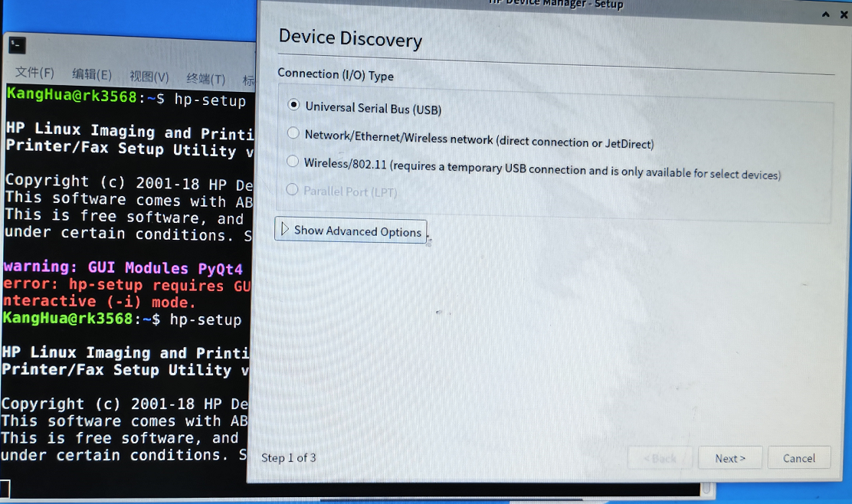
Task: Click the disabled < Back button
Action: pos(660,458)
